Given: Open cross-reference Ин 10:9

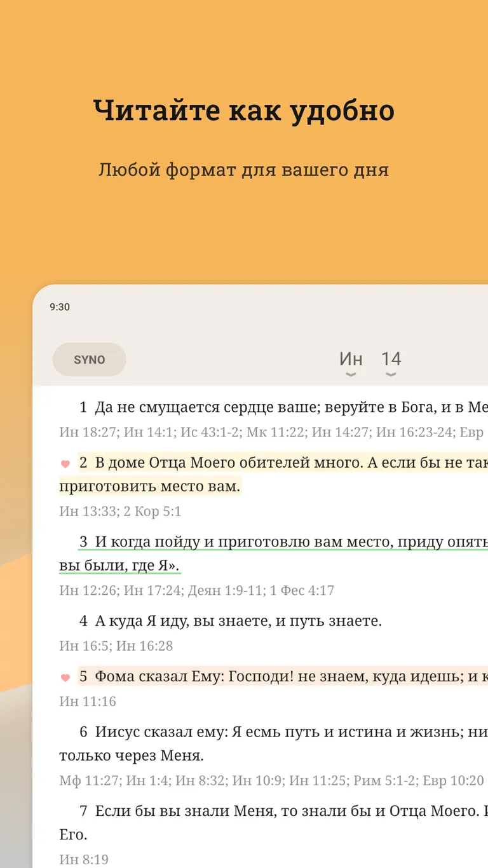Looking at the screenshot, I should click(257, 780).
